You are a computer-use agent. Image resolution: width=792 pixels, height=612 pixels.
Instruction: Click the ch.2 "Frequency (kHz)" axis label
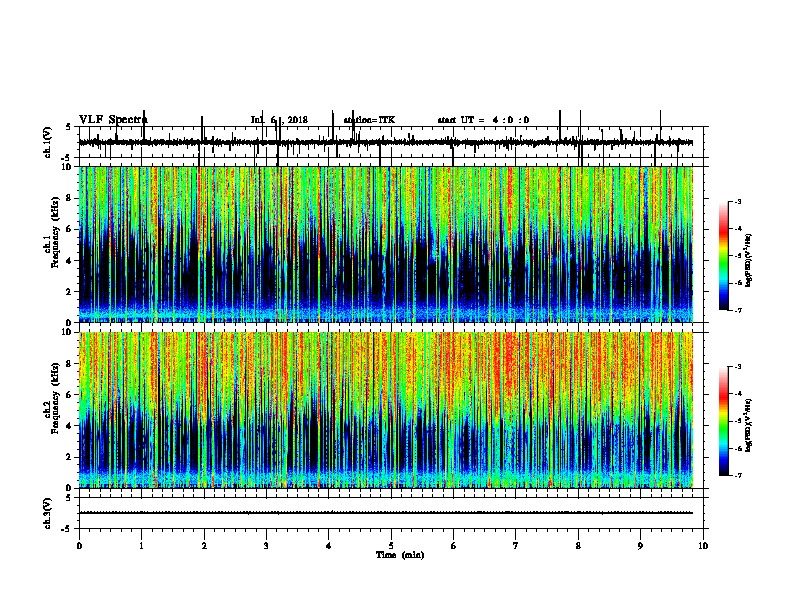pos(55,398)
